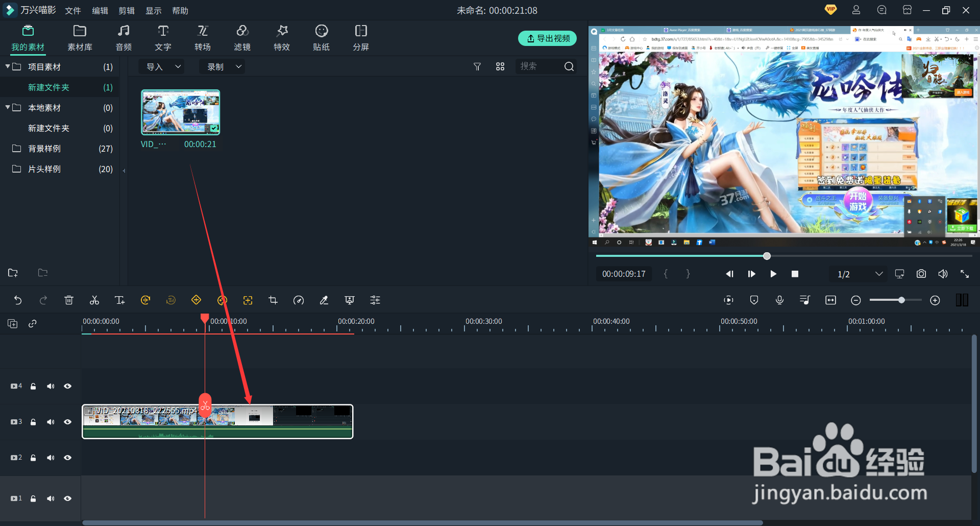
Task: Stop the preview playback
Action: (x=795, y=274)
